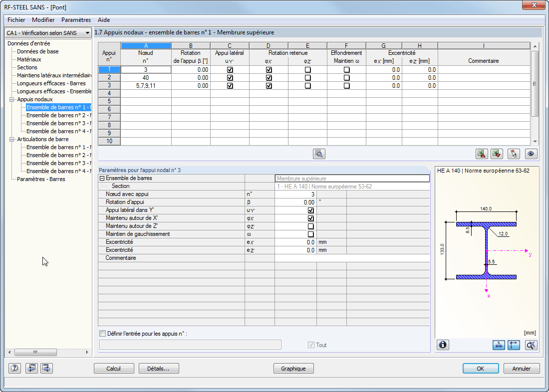Select 'Maintiens latéraux intermédiaires' tree item
The width and height of the screenshot is (549, 392).
[x=54, y=75]
